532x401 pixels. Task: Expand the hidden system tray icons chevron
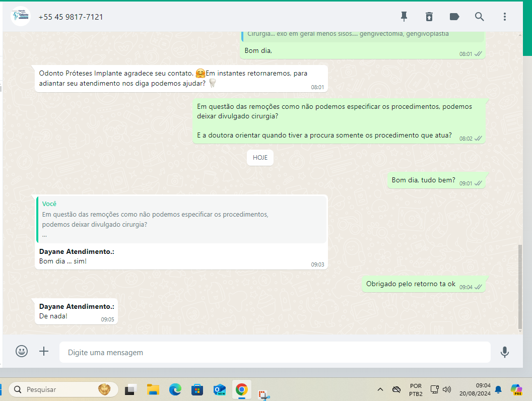click(380, 389)
